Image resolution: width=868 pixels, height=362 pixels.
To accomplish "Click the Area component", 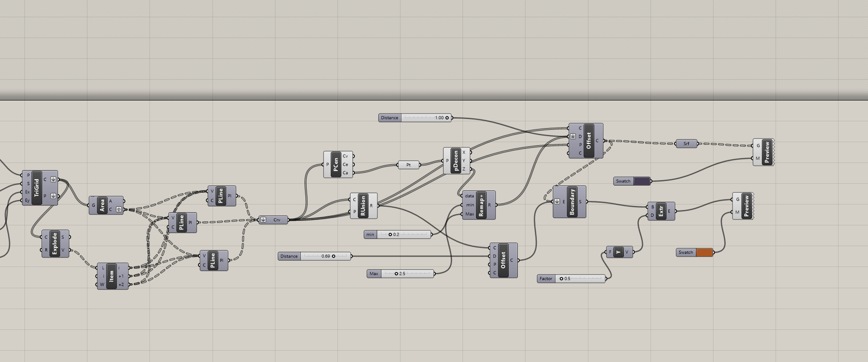I will [x=102, y=205].
